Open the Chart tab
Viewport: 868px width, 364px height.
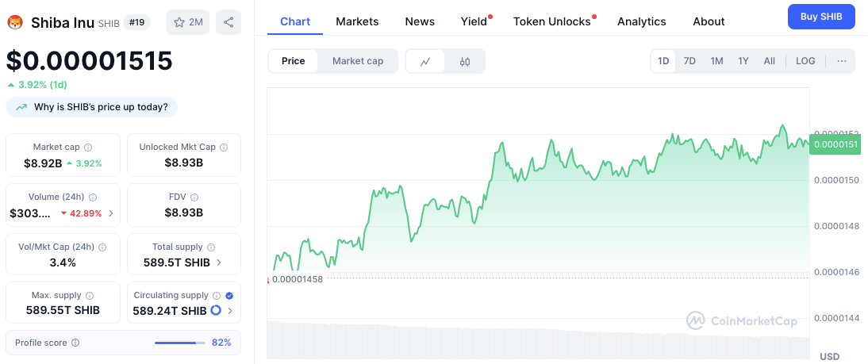click(295, 21)
